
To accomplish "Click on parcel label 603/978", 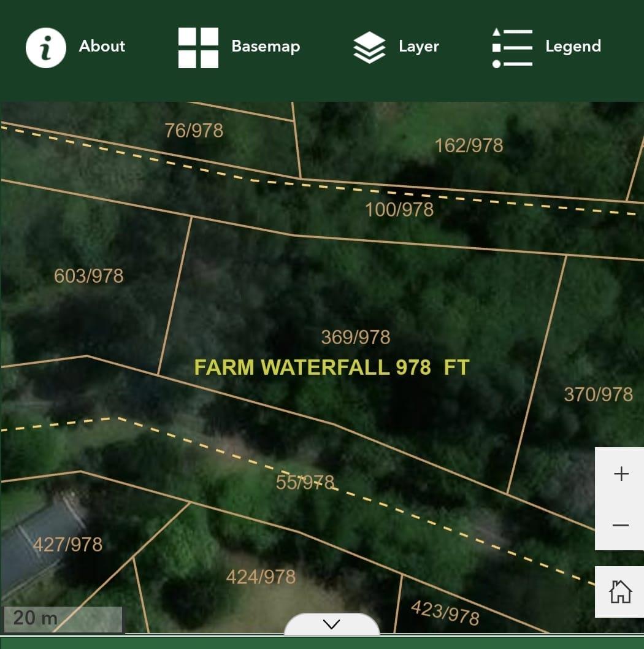I will (x=89, y=276).
